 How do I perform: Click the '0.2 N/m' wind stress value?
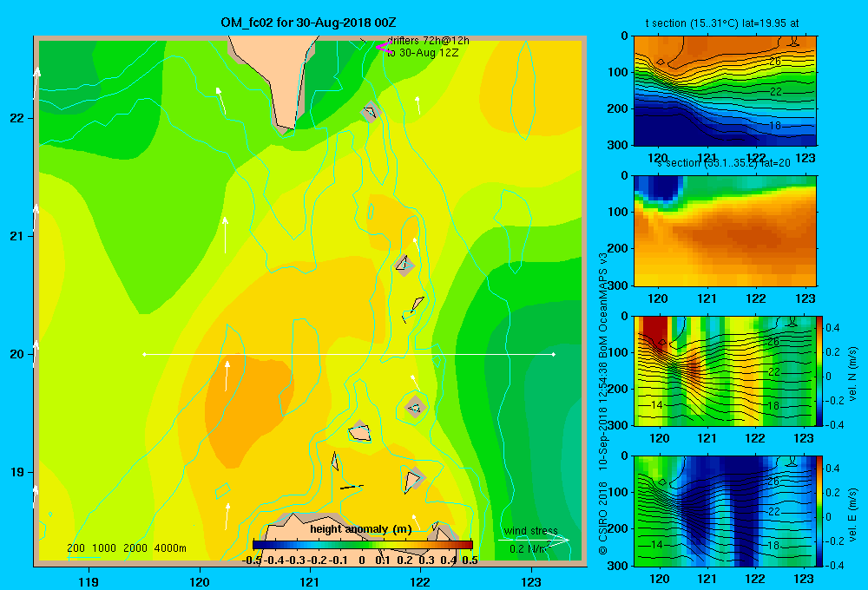click(529, 549)
